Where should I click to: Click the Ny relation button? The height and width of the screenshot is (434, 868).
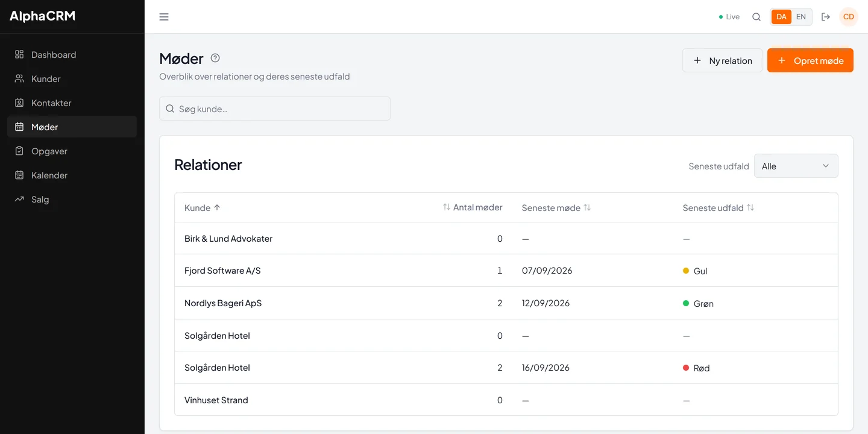[722, 60]
